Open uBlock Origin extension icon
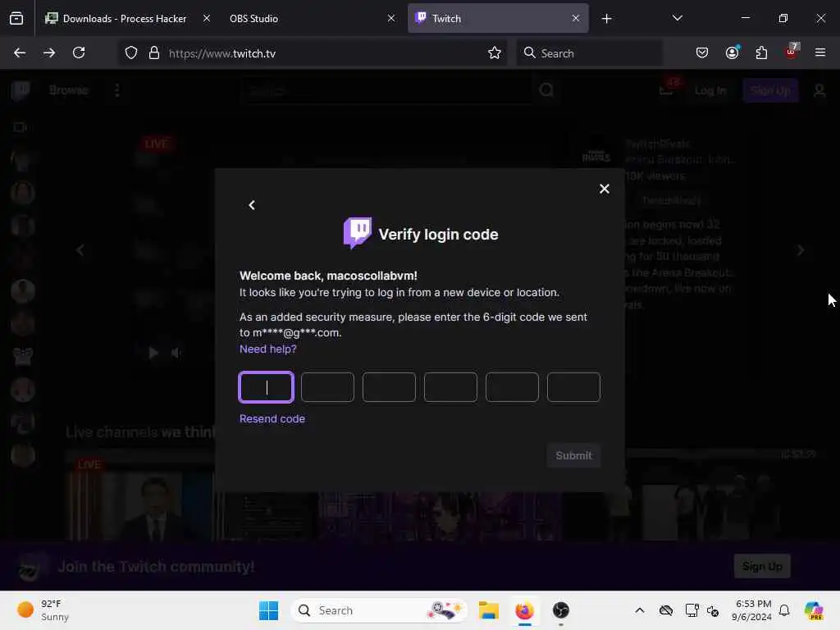The width and height of the screenshot is (840, 630). [x=792, y=52]
